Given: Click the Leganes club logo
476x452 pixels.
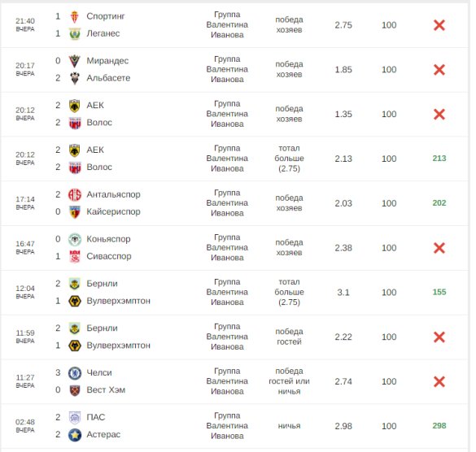Looking at the screenshot, I should coord(75,33).
